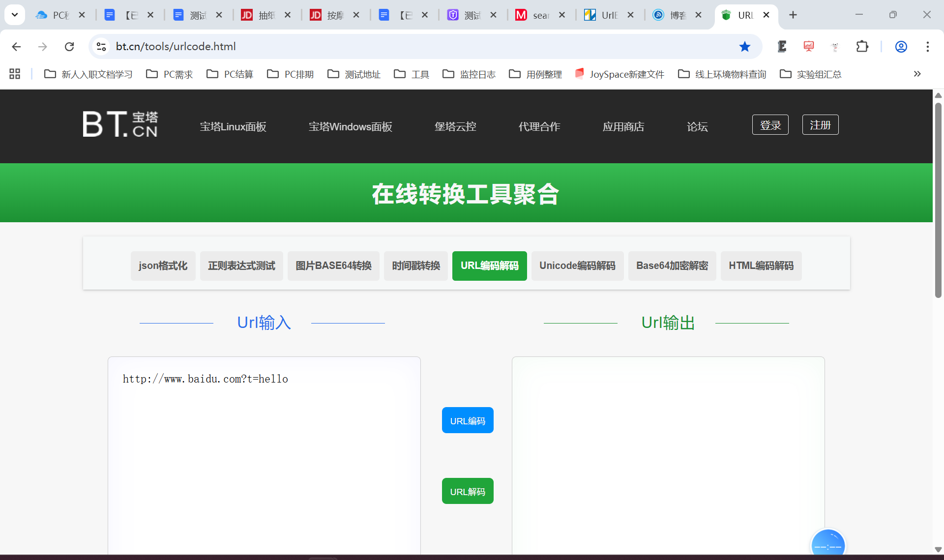
Task: Click the apps grid icon in bookmarks bar
Action: pyautogui.click(x=15, y=74)
